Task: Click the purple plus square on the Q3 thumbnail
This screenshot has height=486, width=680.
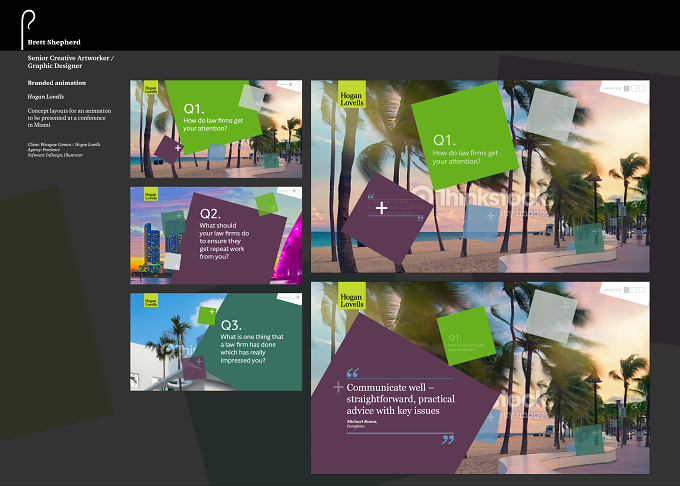Action: tap(194, 368)
